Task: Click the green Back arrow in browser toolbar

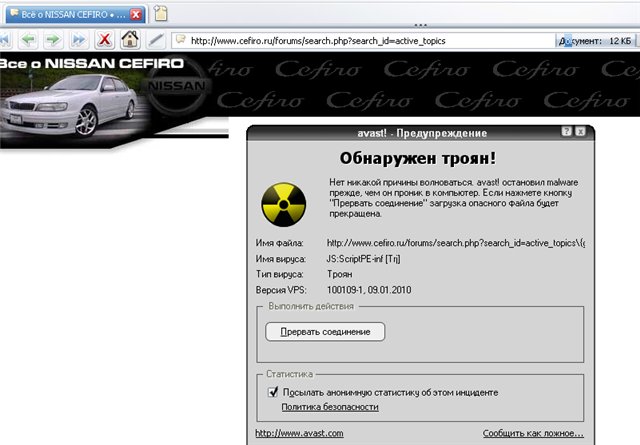Action: [28, 40]
